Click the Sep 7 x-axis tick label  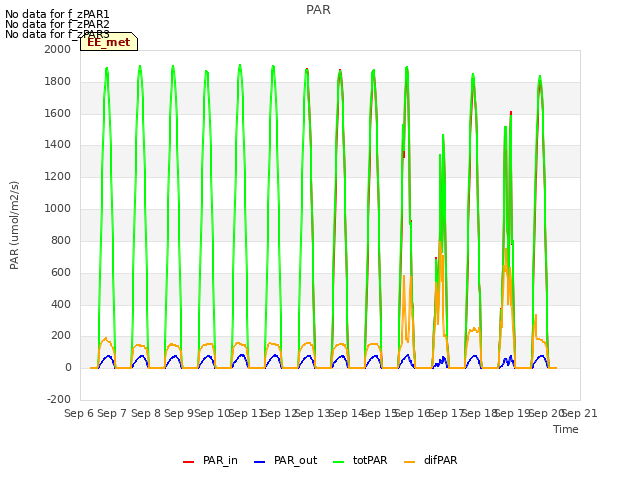[112, 413]
